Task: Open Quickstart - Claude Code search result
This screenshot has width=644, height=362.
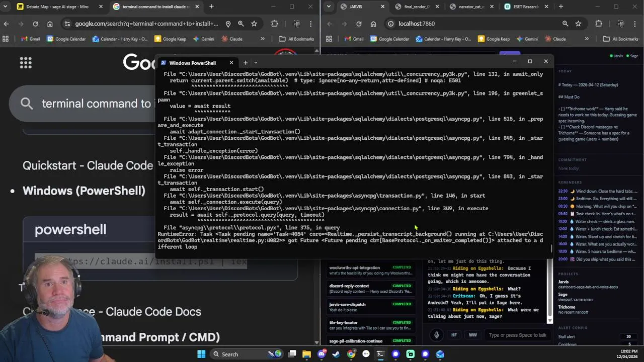Action: click(x=88, y=165)
